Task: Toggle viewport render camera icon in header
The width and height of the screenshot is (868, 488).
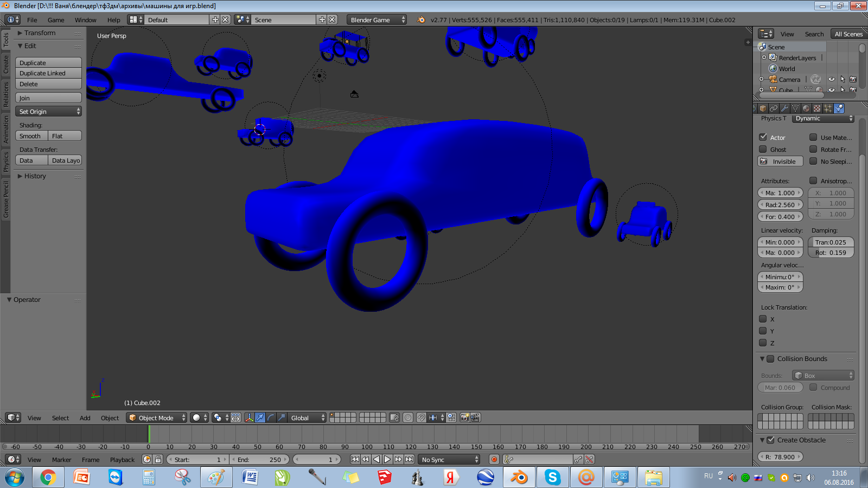Action: [464, 418]
